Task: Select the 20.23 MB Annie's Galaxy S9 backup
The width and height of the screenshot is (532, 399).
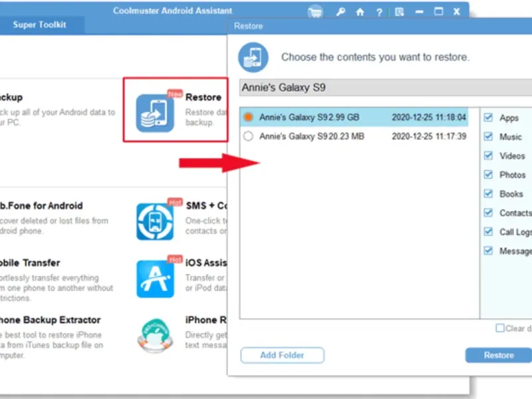Action: coord(248,136)
